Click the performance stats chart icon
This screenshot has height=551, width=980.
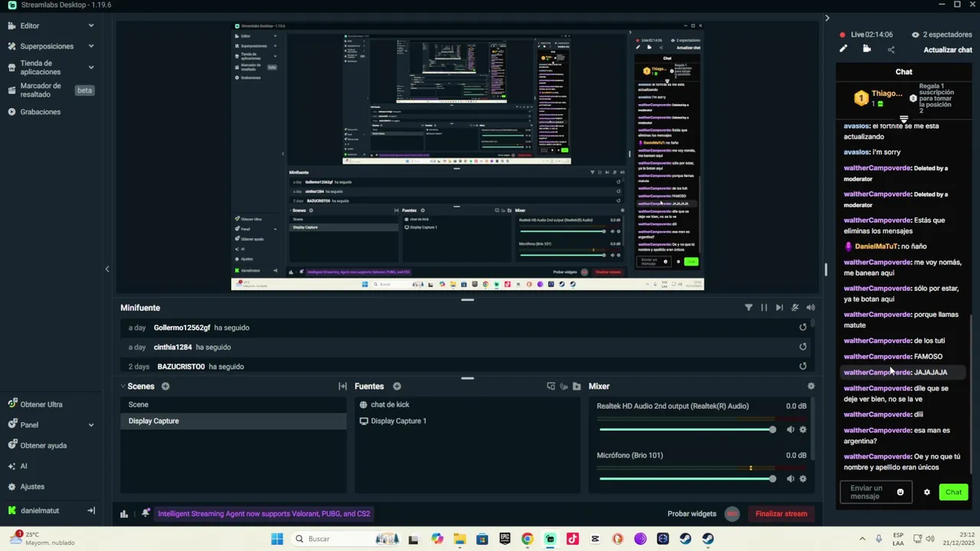(124, 514)
